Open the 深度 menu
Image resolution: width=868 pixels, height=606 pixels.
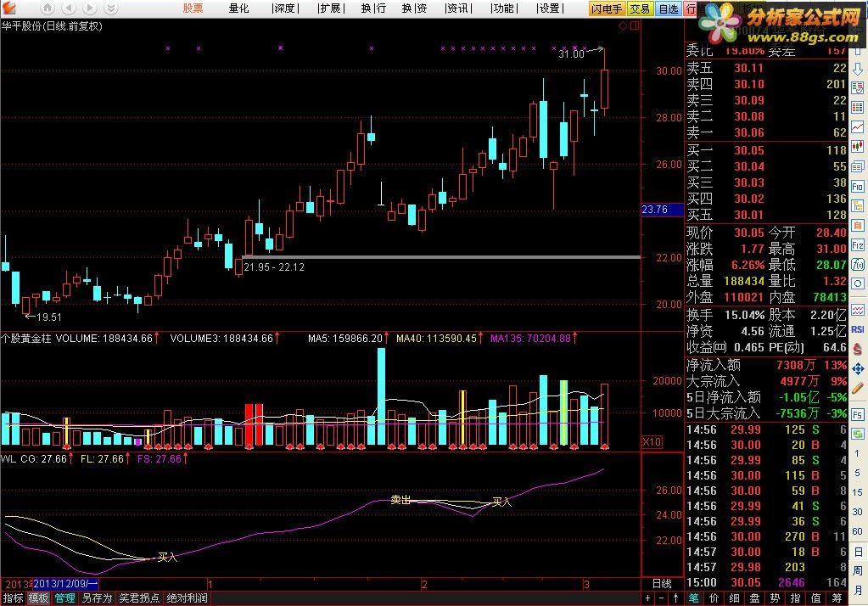point(285,8)
